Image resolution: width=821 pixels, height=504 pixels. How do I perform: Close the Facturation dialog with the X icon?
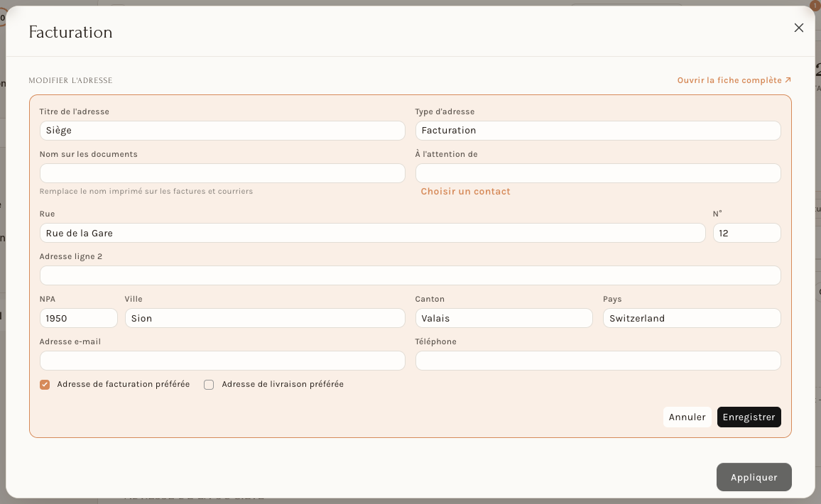798,28
